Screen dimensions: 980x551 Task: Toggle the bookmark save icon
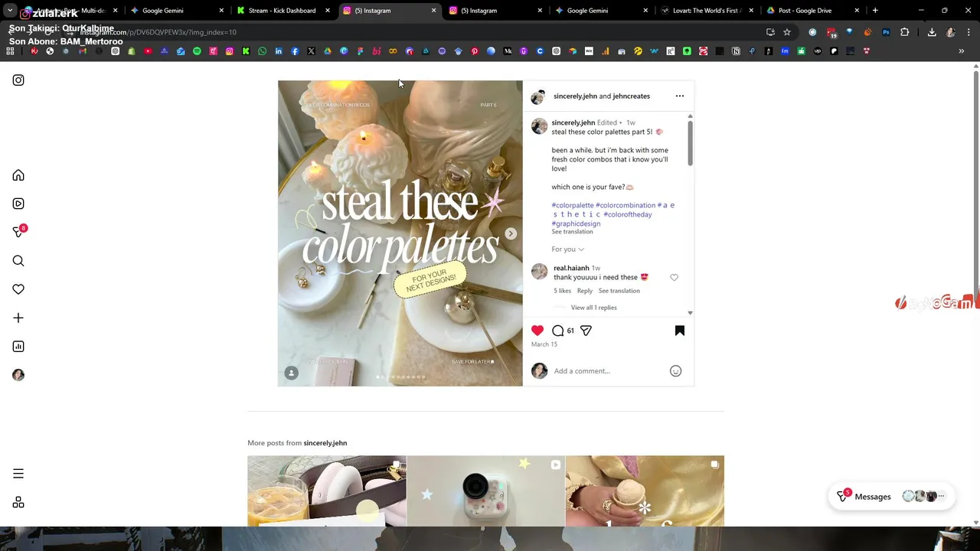pyautogui.click(x=680, y=331)
